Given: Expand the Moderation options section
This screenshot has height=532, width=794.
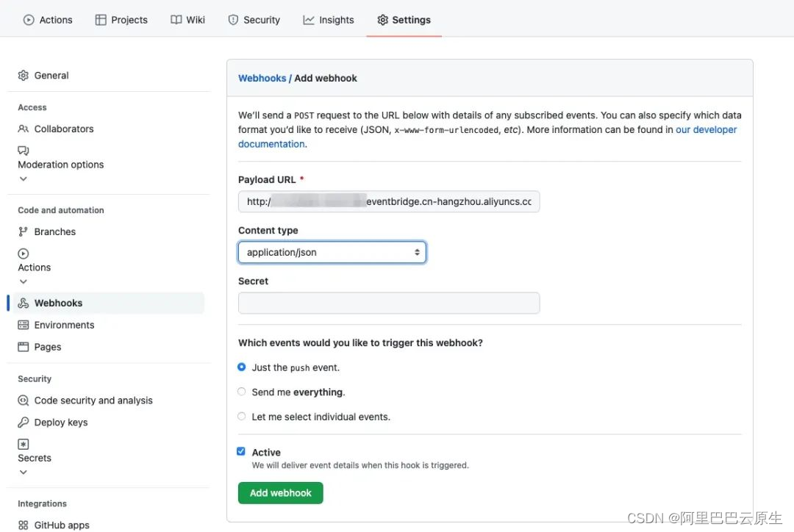Looking at the screenshot, I should (24, 179).
